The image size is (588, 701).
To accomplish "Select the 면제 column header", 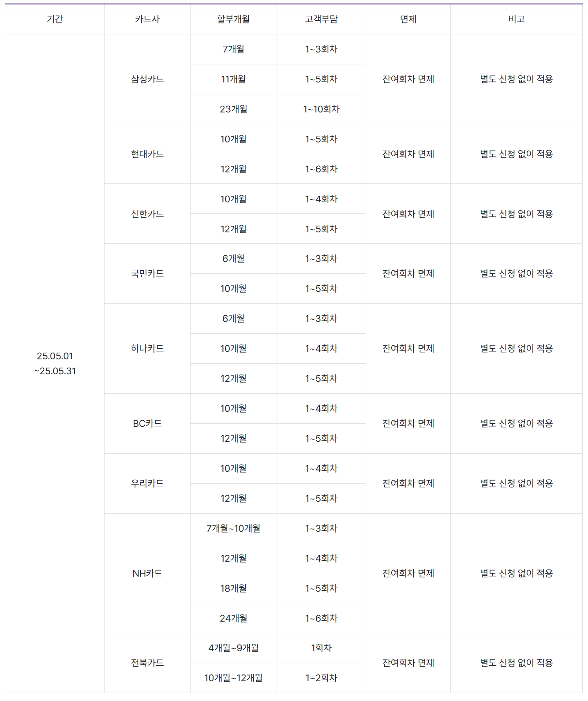I will 408,19.
